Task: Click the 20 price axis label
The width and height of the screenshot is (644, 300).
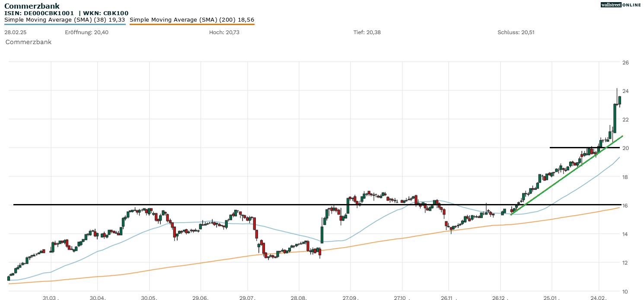Action: pyautogui.click(x=625, y=148)
